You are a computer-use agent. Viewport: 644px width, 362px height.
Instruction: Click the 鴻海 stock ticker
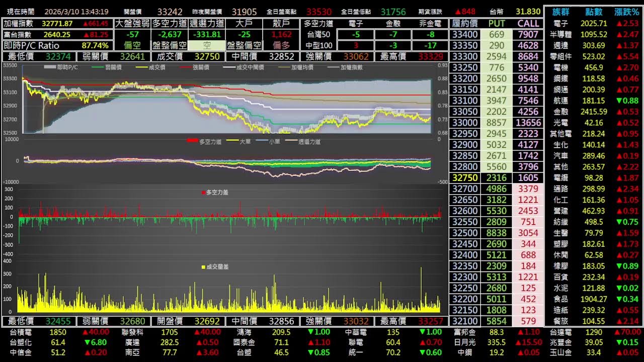tap(244, 332)
